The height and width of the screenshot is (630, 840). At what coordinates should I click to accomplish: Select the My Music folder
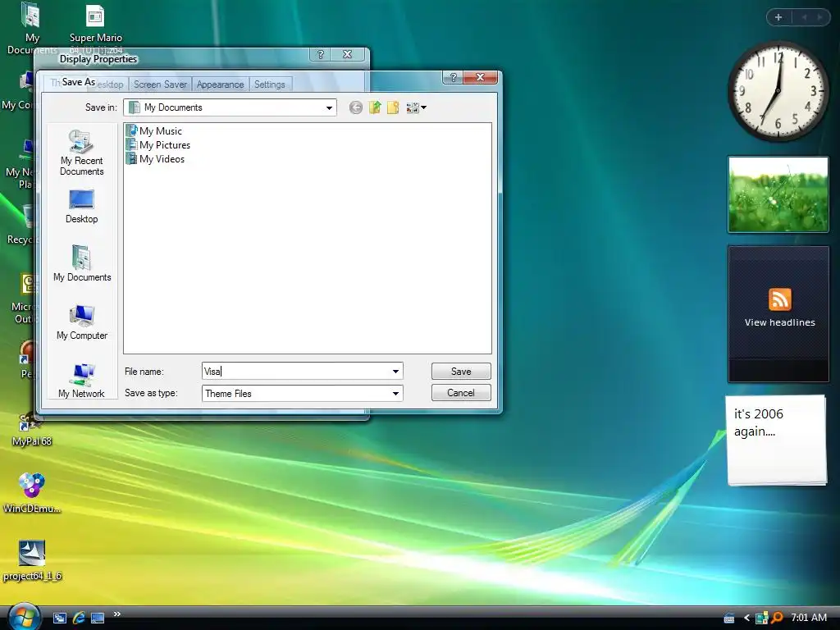(154, 130)
